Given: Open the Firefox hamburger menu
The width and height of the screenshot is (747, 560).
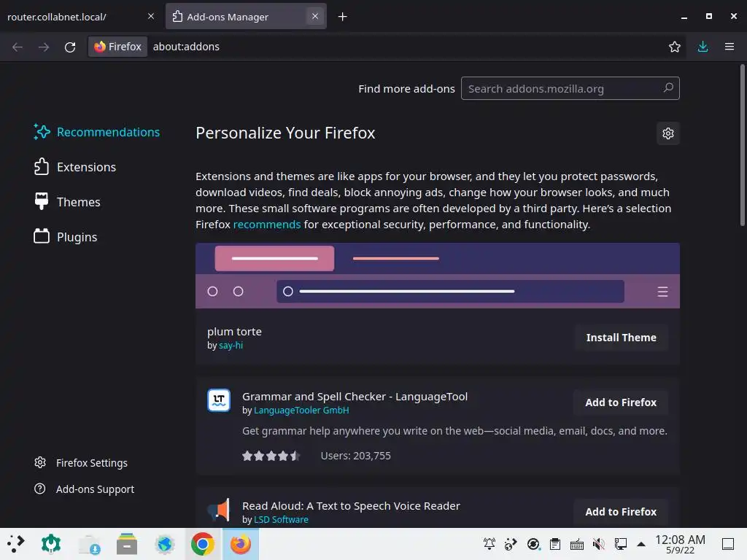Looking at the screenshot, I should [729, 47].
